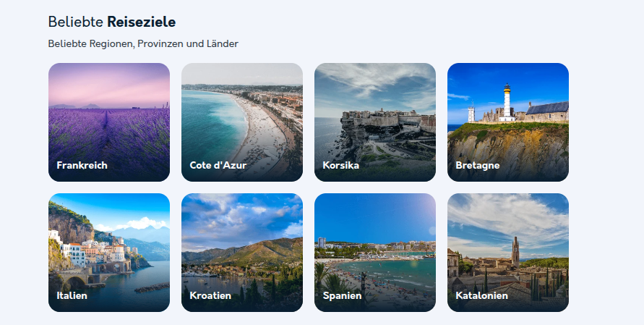Open the Cote d'Azur destination card
Viewport: 644px width, 325px height.
pyautogui.click(x=242, y=122)
